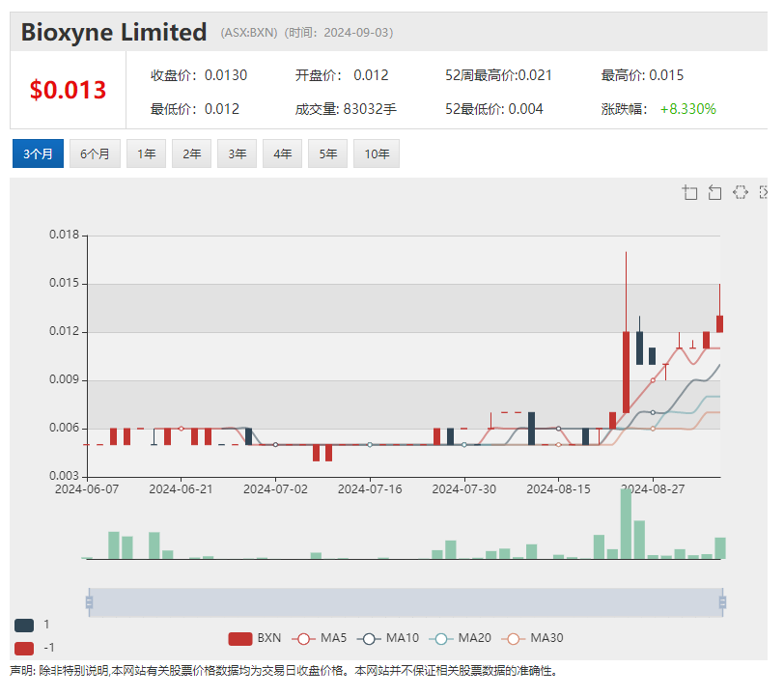Toggle the BXN candlestick series legend
The width and height of the screenshot is (784, 696).
pos(255,638)
